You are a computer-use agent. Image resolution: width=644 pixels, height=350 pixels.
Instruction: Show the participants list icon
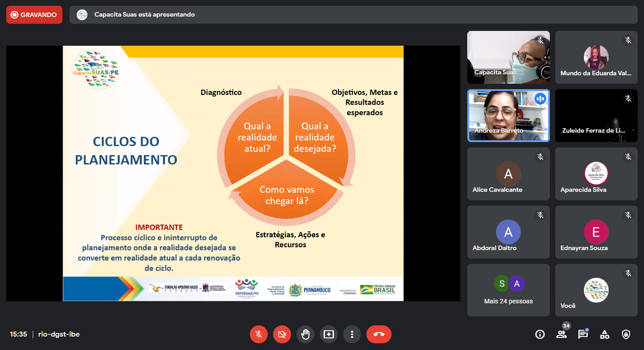pos(561,334)
